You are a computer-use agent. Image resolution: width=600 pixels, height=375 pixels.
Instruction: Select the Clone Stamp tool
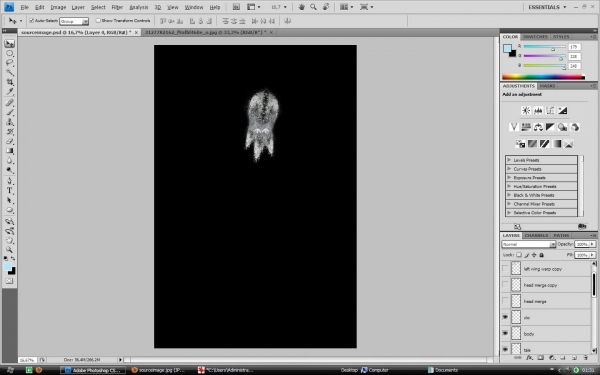(10, 122)
